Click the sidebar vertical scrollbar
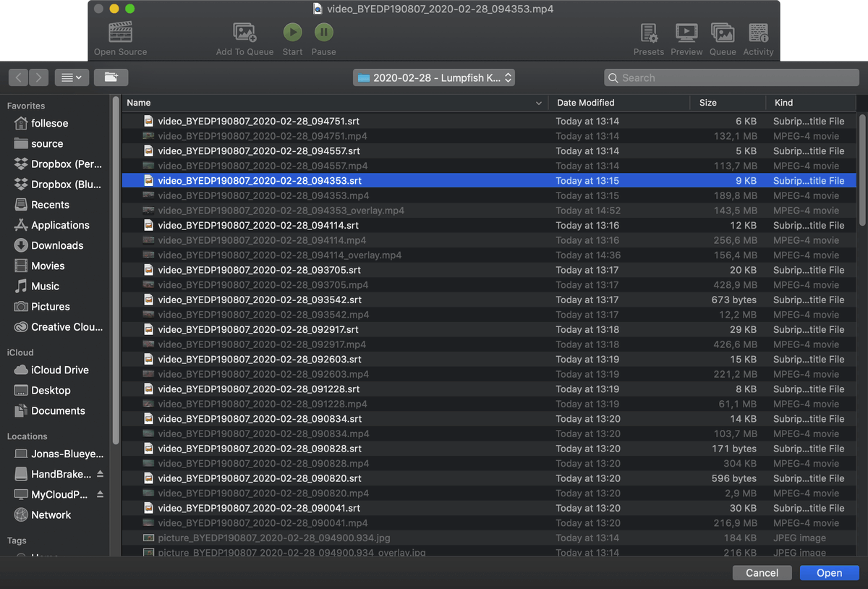The height and width of the screenshot is (589, 868). (115, 271)
